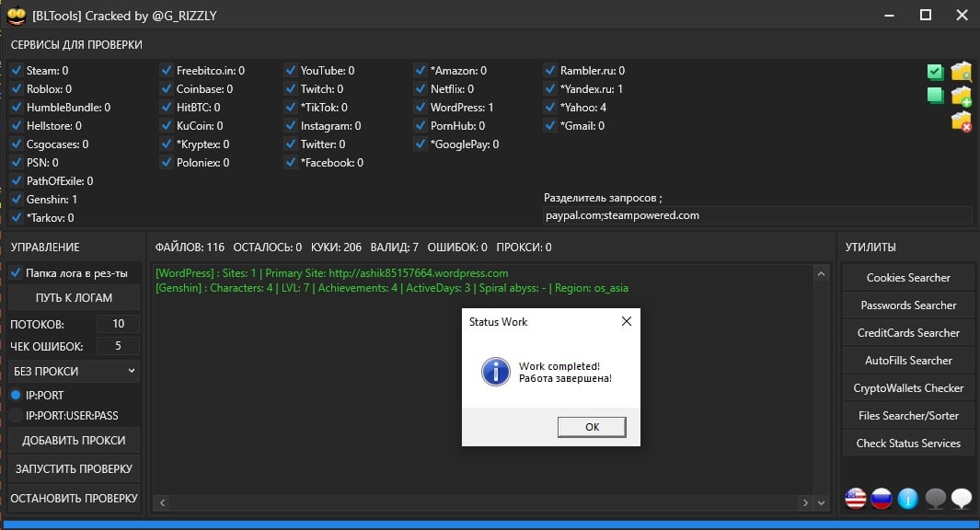Close the Status Work dialog with X
980x530 pixels.
(627, 321)
